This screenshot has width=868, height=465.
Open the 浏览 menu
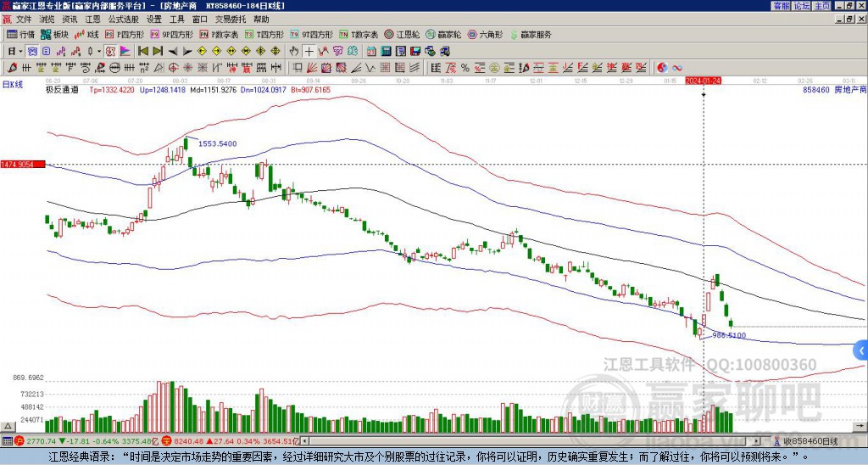tap(47, 20)
